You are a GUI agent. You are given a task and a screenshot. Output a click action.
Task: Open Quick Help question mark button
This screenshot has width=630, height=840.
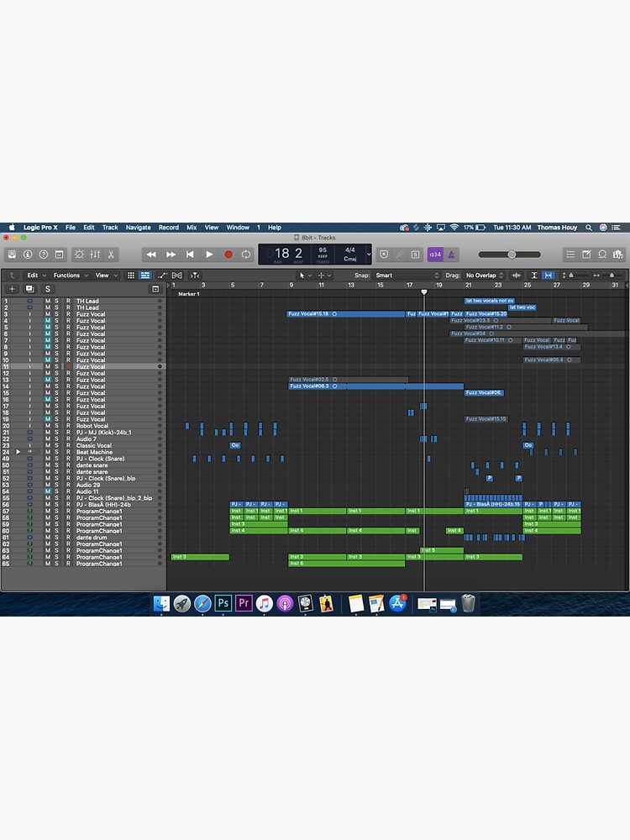click(43, 255)
